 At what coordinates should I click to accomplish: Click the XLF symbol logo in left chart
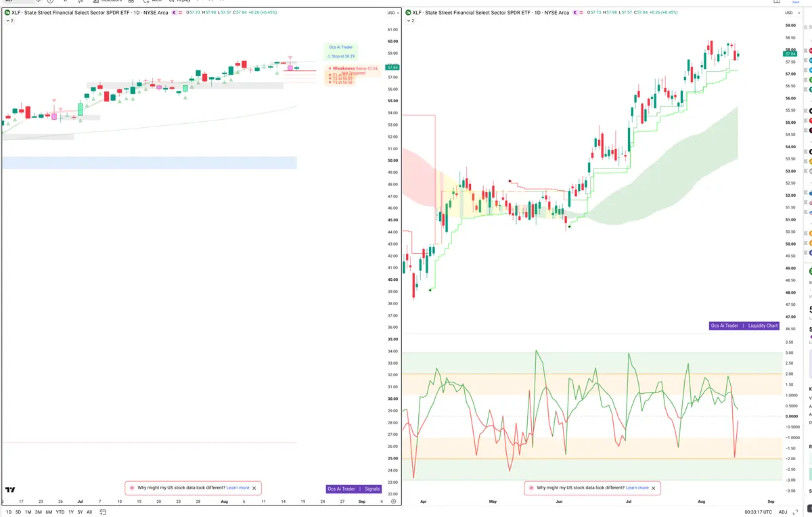[x=7, y=13]
